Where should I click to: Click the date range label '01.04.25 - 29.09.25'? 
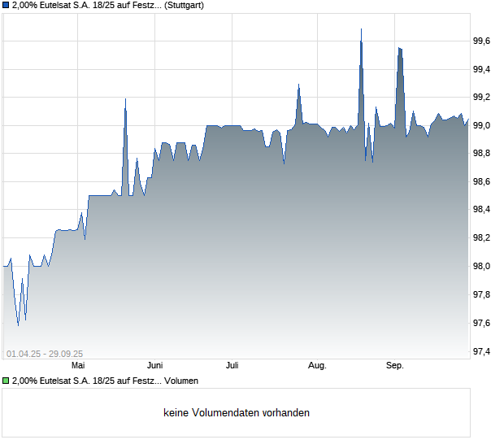pyautogui.click(x=45, y=354)
